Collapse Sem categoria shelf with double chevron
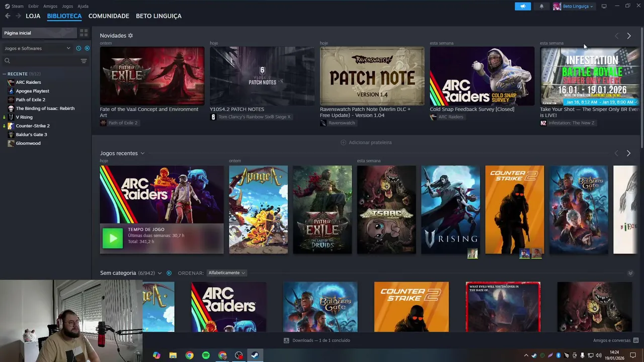 pos(630,273)
